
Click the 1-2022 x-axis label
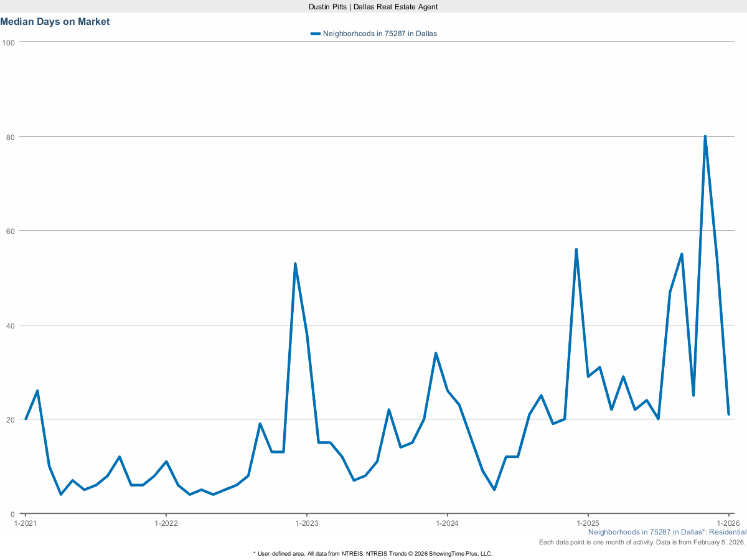pos(166,523)
